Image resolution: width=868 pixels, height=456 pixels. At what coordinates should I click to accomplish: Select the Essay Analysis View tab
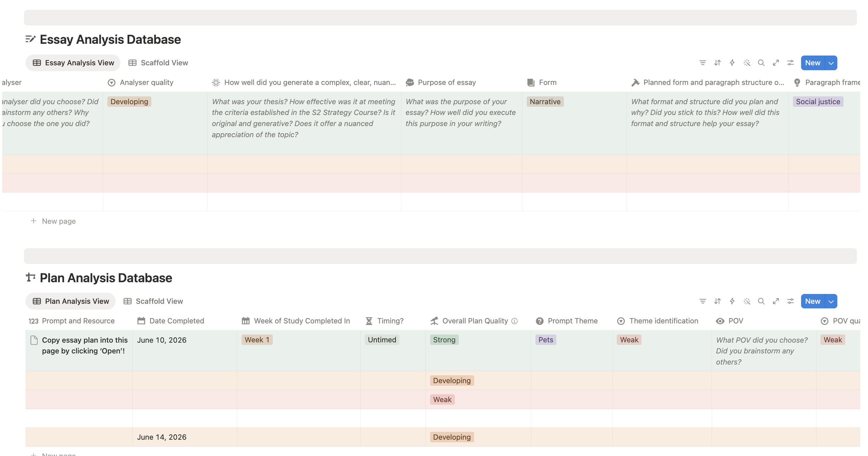click(73, 63)
